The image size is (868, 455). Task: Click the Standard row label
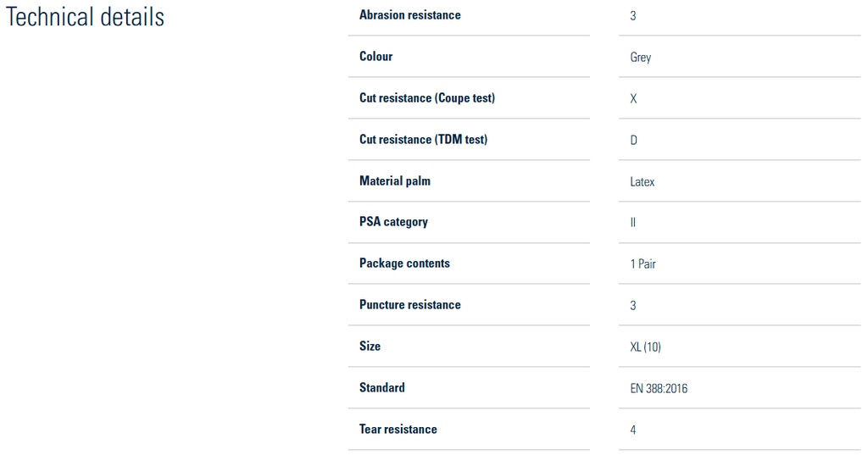(x=382, y=387)
